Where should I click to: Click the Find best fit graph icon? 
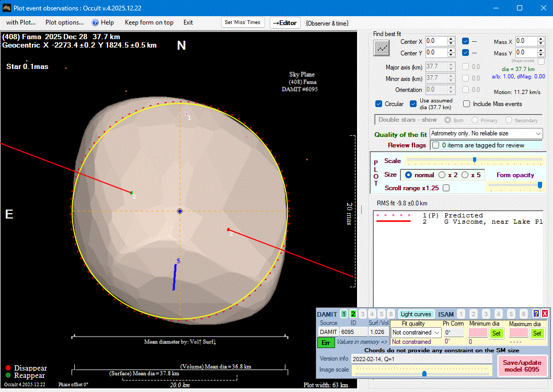382,48
